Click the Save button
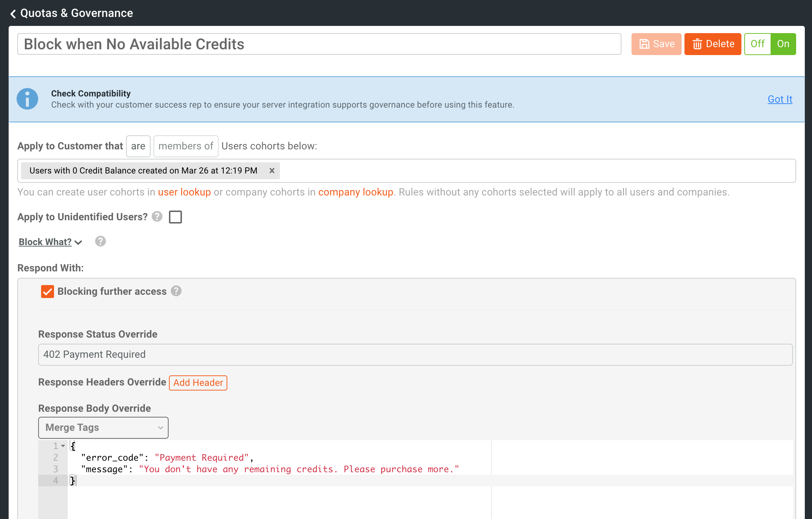The width and height of the screenshot is (812, 519). [656, 44]
